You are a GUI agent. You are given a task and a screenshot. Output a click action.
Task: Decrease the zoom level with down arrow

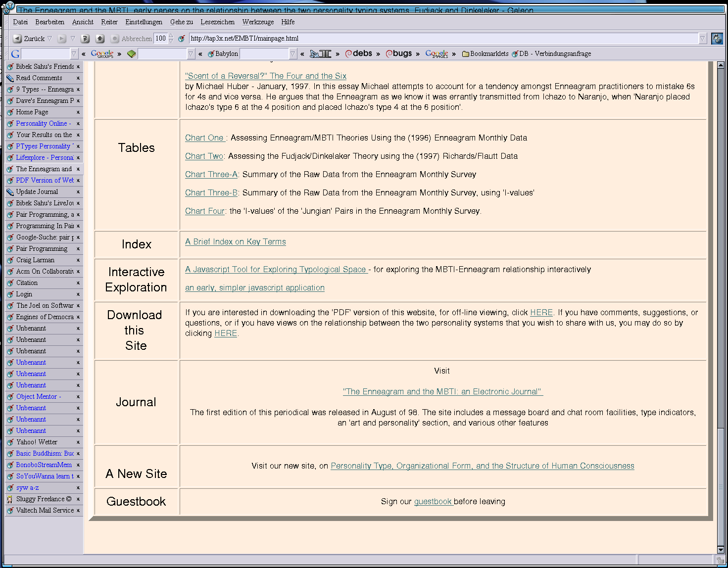(171, 41)
